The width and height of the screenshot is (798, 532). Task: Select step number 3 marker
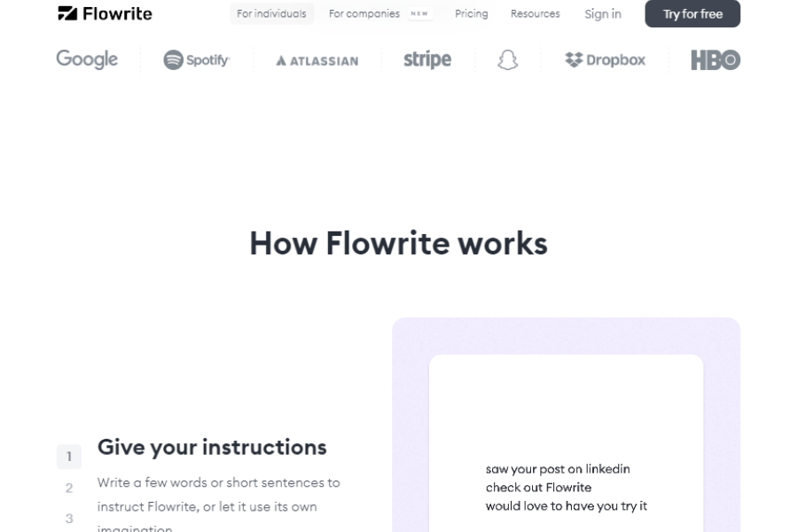pyautogui.click(x=69, y=519)
